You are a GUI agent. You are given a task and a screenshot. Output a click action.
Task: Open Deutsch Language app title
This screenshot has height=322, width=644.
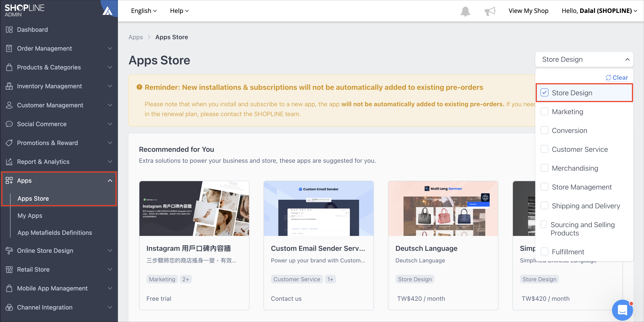coord(426,248)
